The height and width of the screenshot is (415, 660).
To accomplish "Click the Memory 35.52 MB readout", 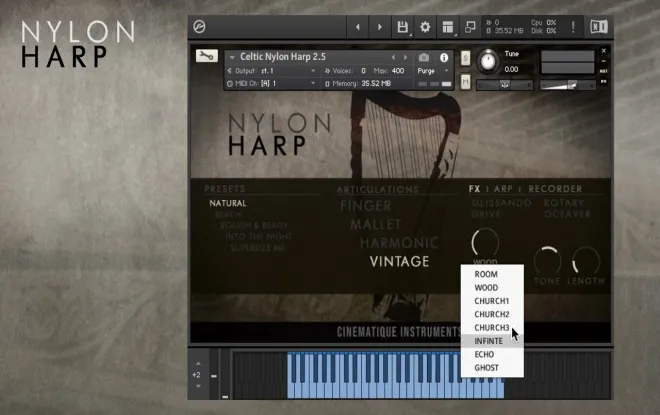I will point(376,84).
